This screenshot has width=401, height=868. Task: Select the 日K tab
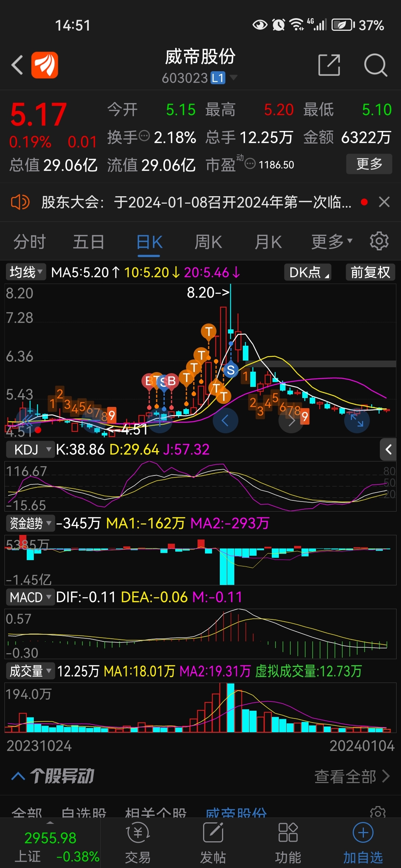point(149,242)
